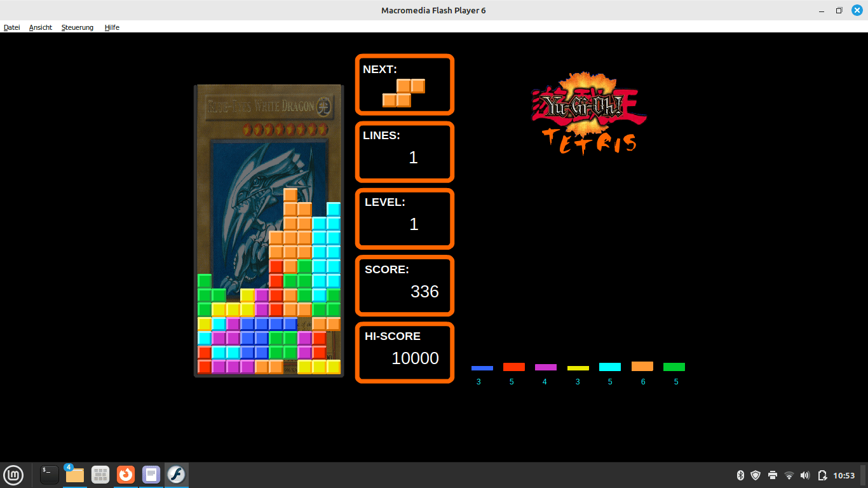The height and width of the screenshot is (488, 868).
Task: Open the Ansicht menu
Action: point(41,27)
